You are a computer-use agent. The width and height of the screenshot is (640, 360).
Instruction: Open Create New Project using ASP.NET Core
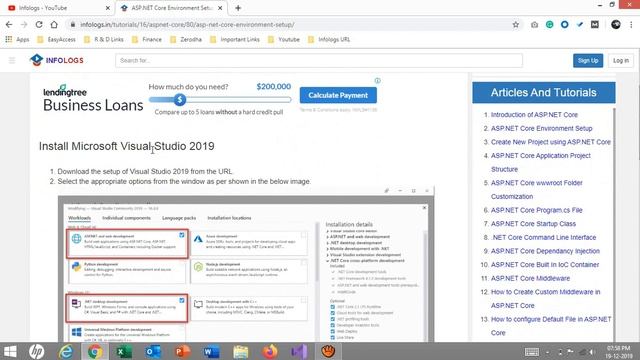point(551,142)
